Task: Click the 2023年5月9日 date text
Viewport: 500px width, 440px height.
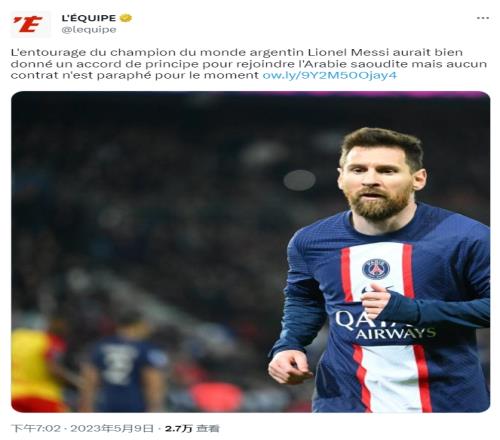Action: (x=112, y=428)
